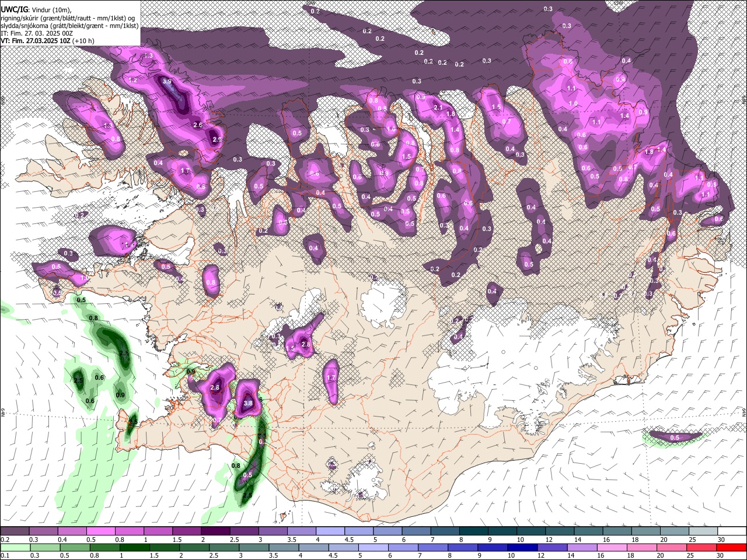Pick the muted purple 0.2–0.3 snow legend swatch
Viewport: 747px width, 560px height.
15,531
